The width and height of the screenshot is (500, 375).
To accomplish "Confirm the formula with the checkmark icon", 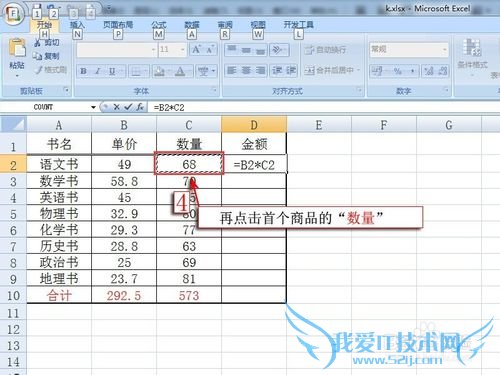I will (128, 107).
